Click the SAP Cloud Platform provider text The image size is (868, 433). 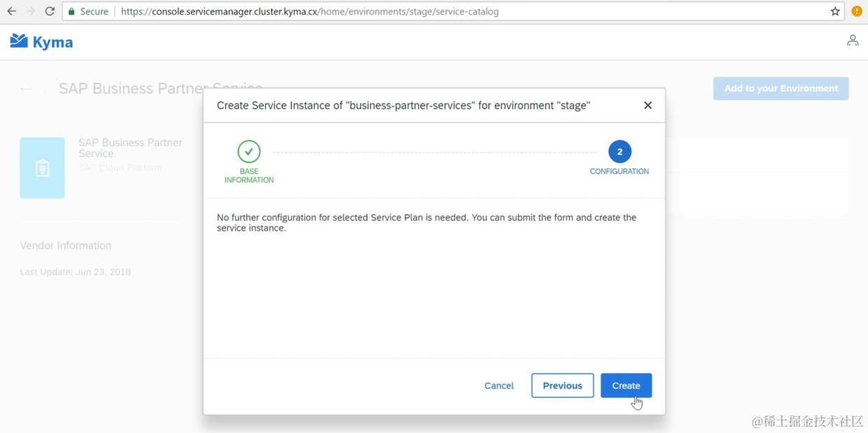pos(120,167)
